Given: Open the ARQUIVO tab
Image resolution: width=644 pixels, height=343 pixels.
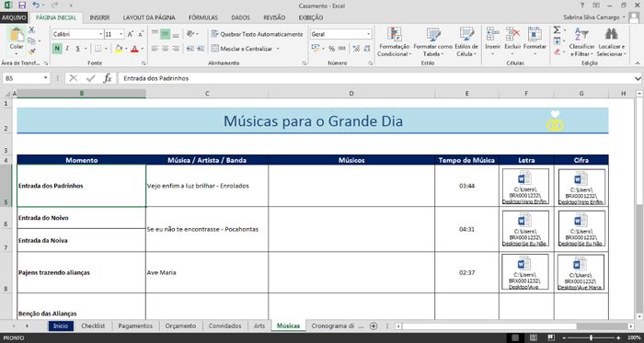Looking at the screenshot, I should pos(14,17).
